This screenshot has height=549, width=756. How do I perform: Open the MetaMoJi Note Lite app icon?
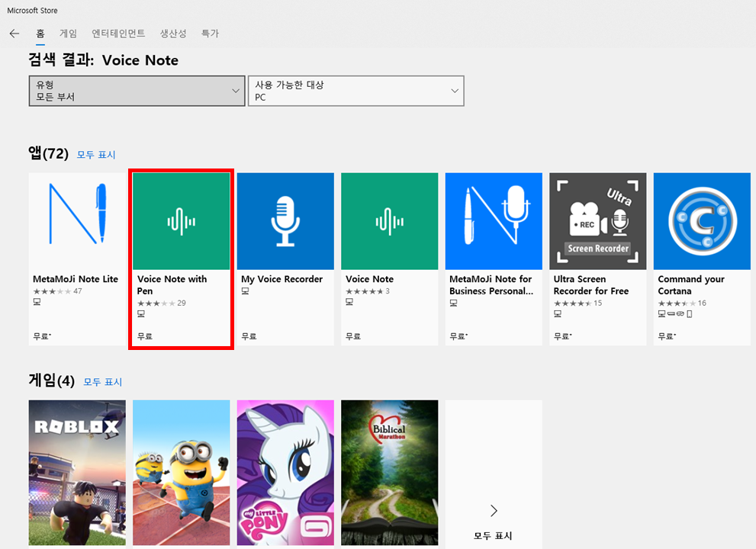(77, 221)
